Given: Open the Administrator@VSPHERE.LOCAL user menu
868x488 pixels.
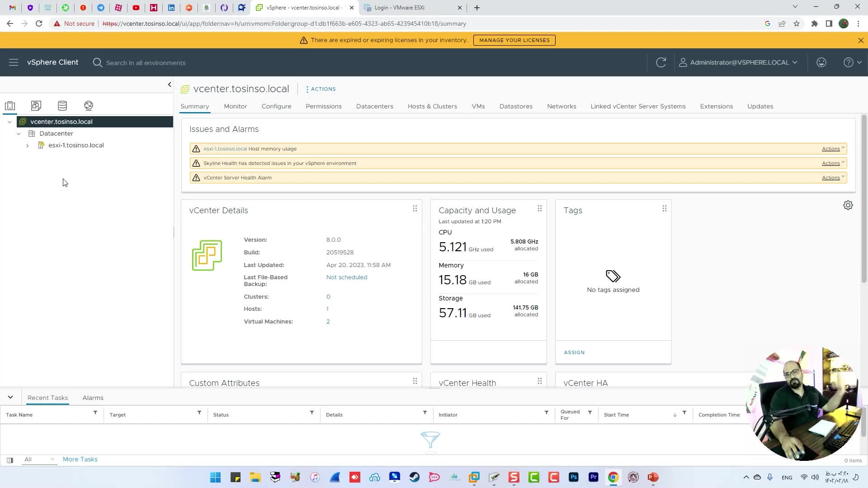Looking at the screenshot, I should [738, 62].
